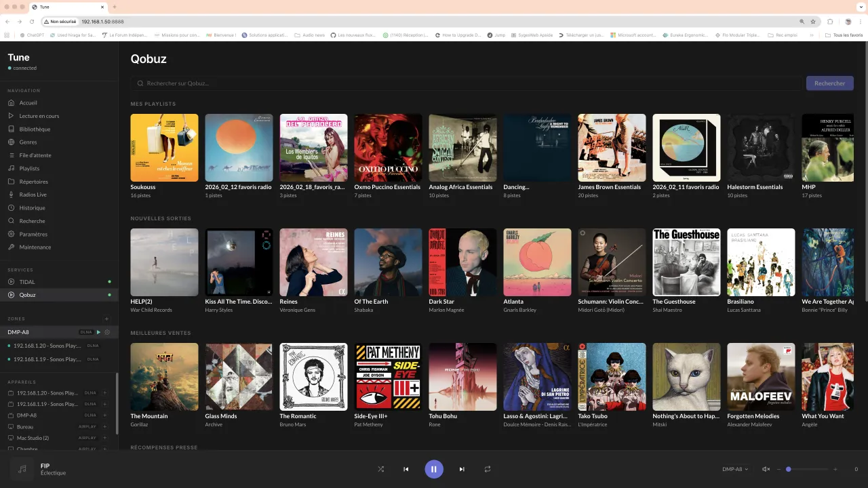Image resolution: width=868 pixels, height=488 pixels.
Task: Add a new zone with the plus icon
Action: [x=106, y=319]
